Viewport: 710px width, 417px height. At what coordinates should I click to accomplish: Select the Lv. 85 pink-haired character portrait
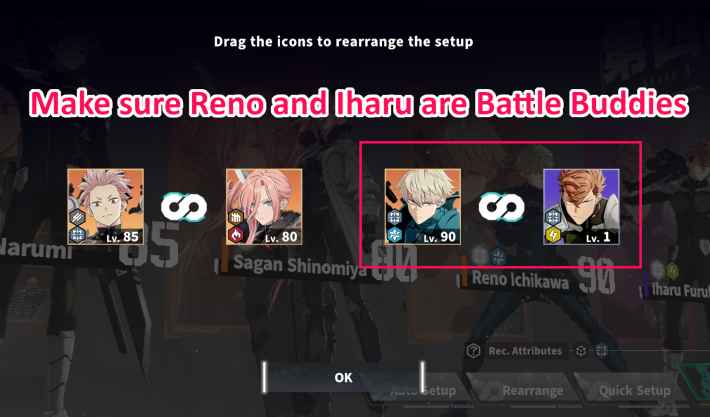pos(106,207)
